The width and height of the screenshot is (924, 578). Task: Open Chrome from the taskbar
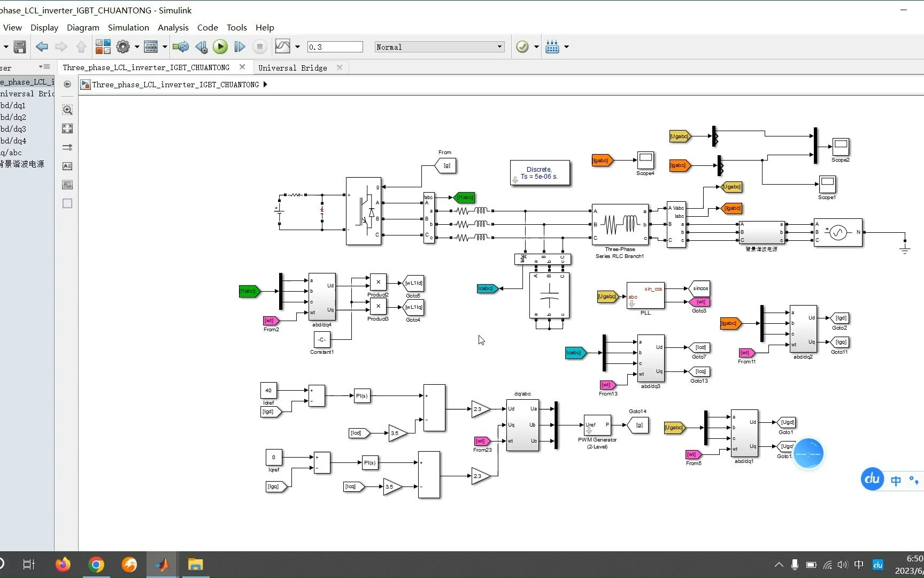pyautogui.click(x=96, y=564)
